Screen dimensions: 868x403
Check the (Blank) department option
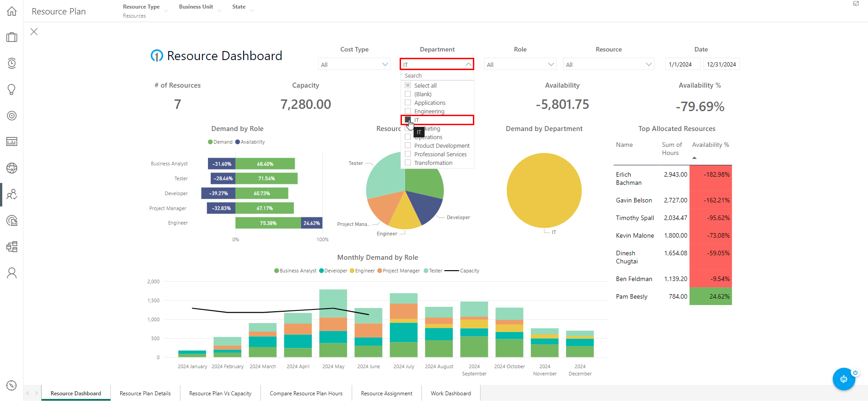tap(408, 94)
